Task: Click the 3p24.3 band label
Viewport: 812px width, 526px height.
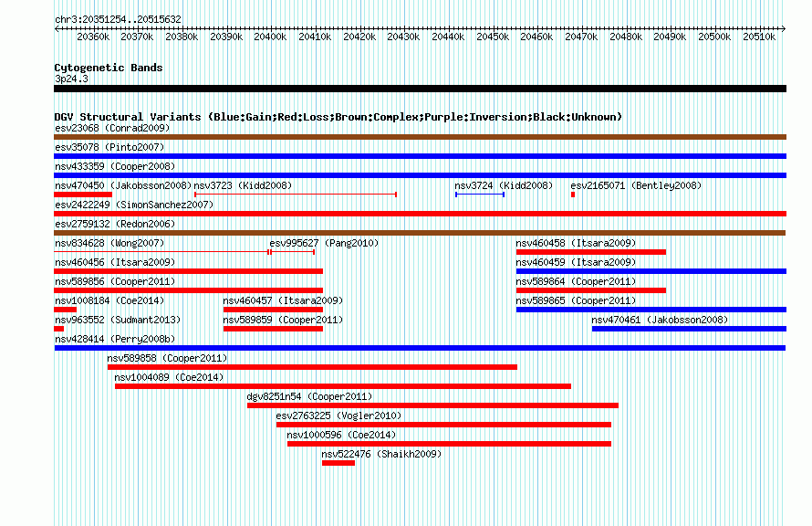Action: click(71, 79)
